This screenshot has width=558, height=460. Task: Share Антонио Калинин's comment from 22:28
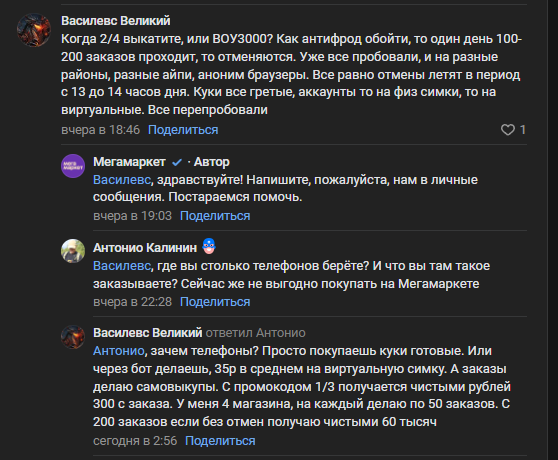[215, 302]
